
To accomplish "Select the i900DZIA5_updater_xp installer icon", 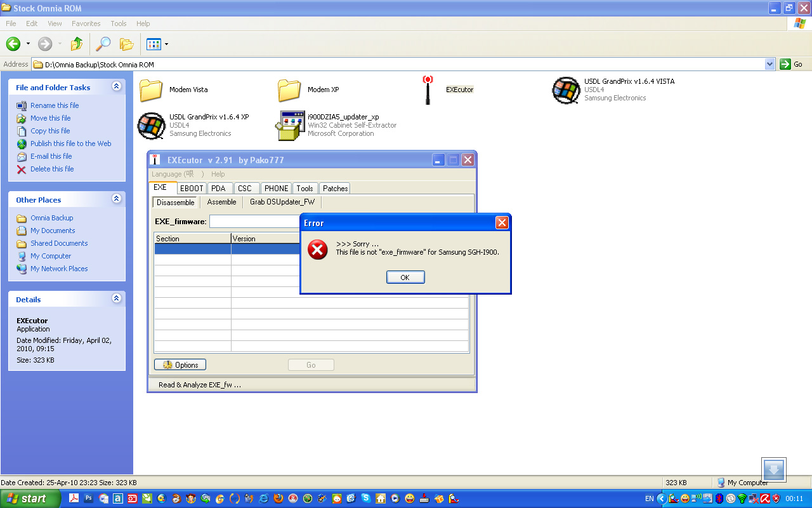I will coord(289,126).
